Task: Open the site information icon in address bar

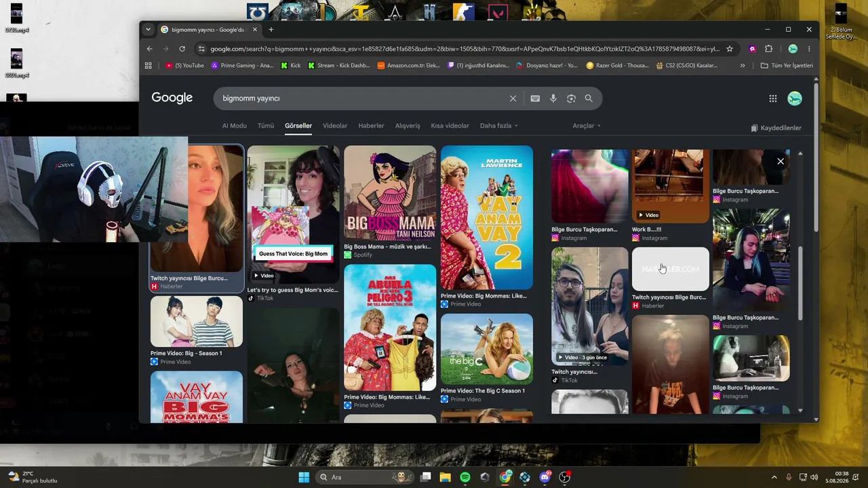Action: (x=201, y=49)
